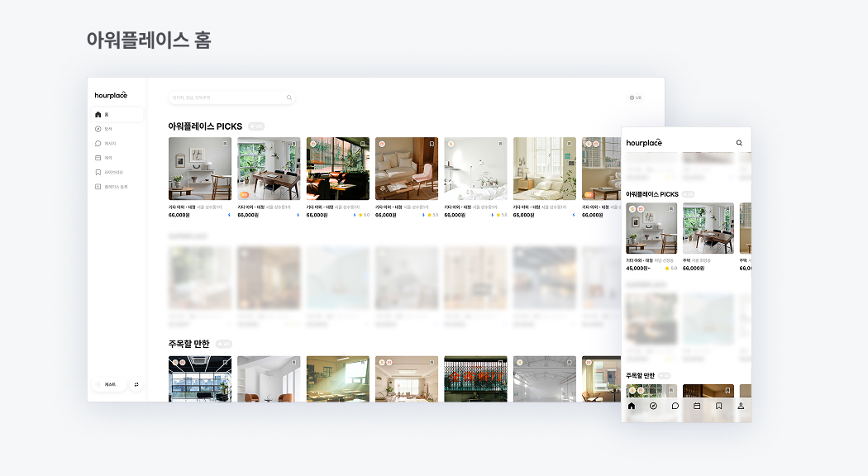
Task: Open the orange neon sign storefront thumbnail
Action: point(475,378)
